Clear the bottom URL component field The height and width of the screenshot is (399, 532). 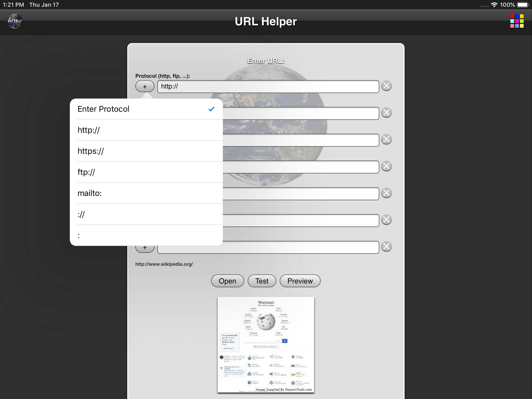pos(387,246)
